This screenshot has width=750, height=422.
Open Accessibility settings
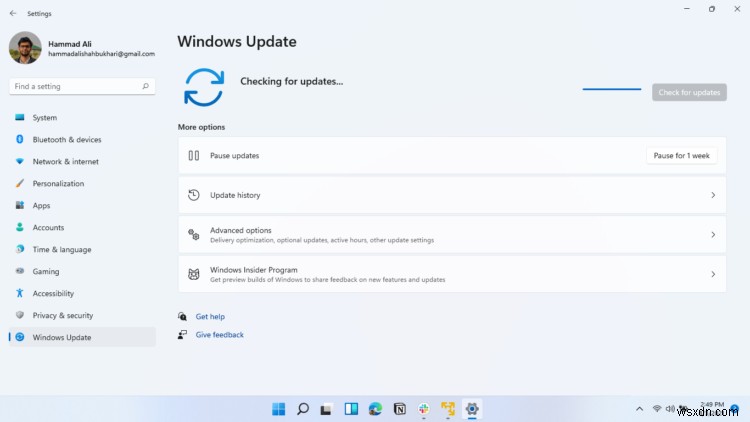(x=82, y=293)
